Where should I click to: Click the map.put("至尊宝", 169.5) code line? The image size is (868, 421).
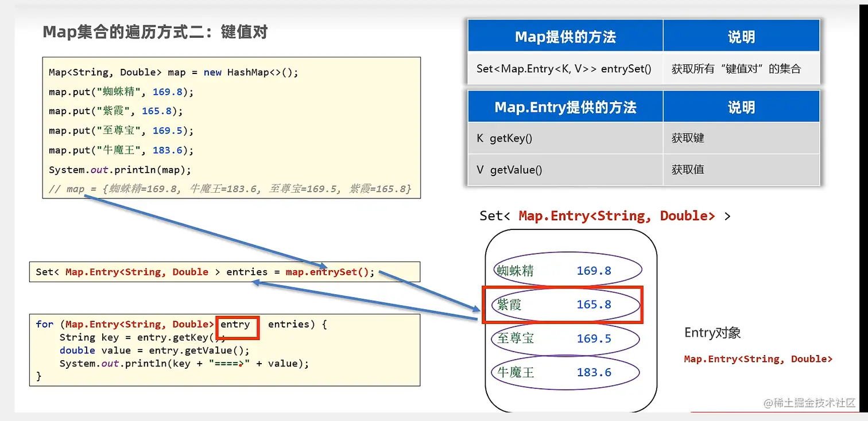click(121, 131)
